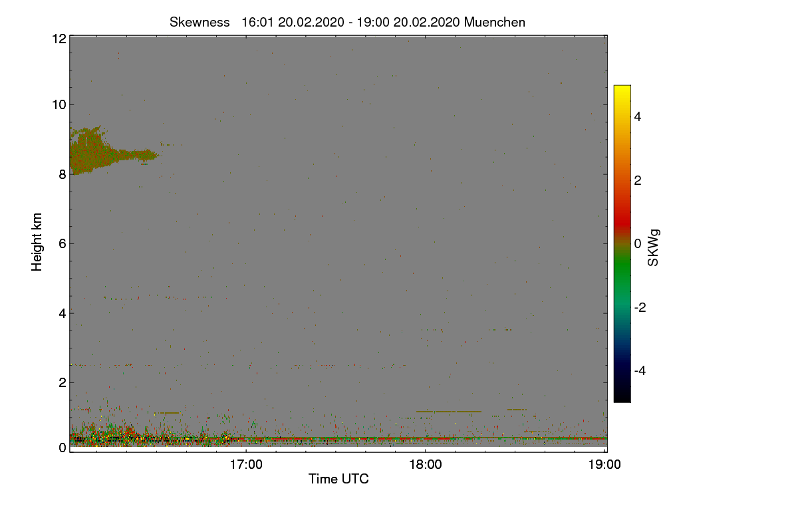Click the 18:00 time axis label
Image resolution: width=798 pixels, height=532 pixels.
click(x=426, y=465)
